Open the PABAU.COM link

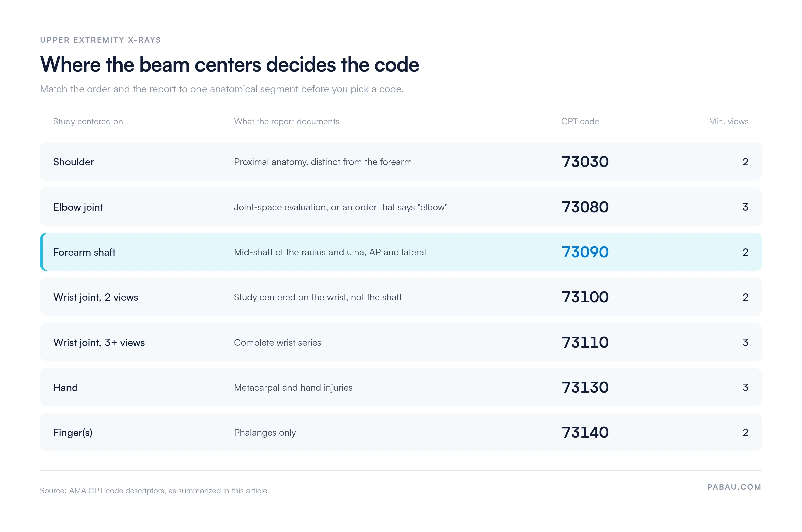[x=734, y=487]
